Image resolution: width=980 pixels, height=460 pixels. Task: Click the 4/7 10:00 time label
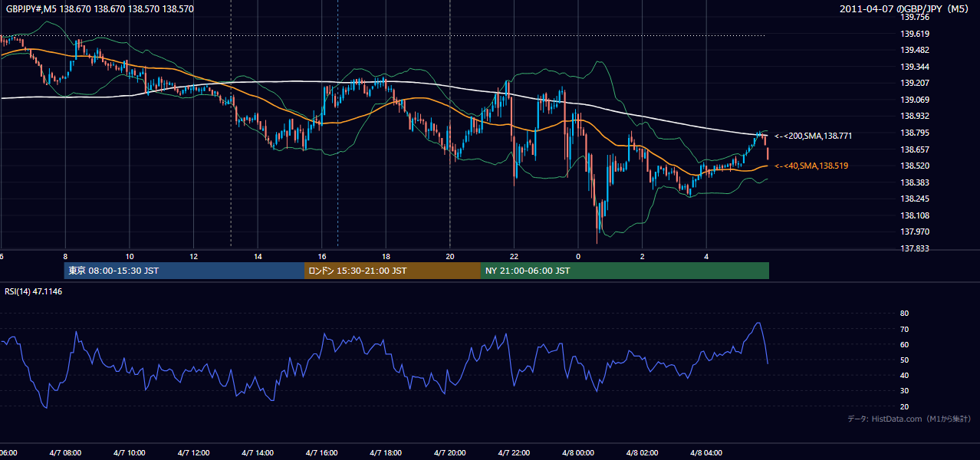130,453
